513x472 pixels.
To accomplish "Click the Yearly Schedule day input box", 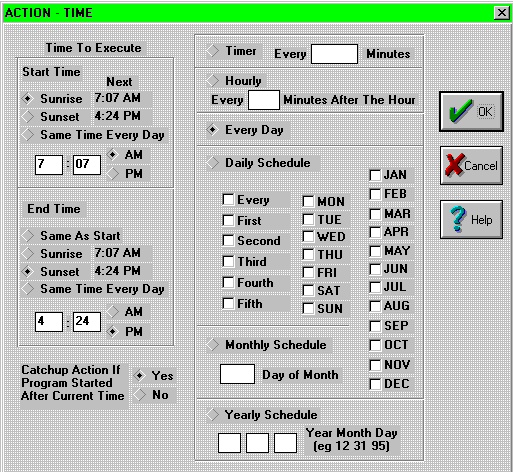I will point(285,443).
